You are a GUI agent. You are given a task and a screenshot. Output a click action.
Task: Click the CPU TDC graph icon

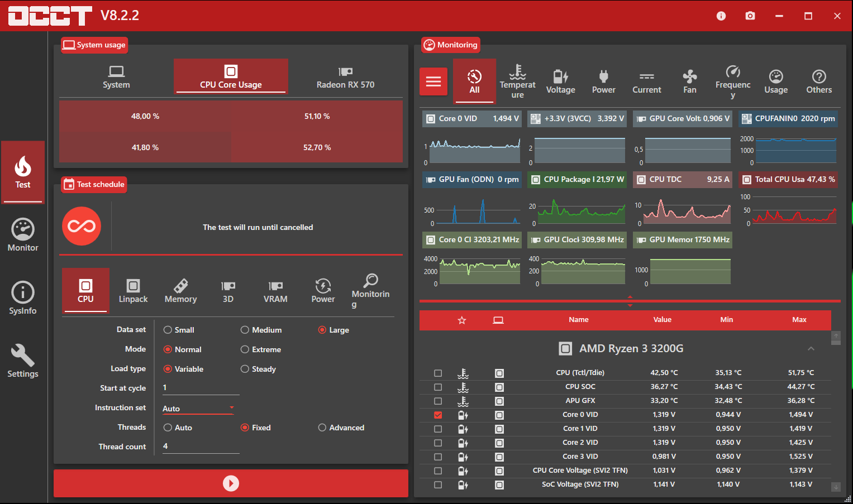pos(641,179)
